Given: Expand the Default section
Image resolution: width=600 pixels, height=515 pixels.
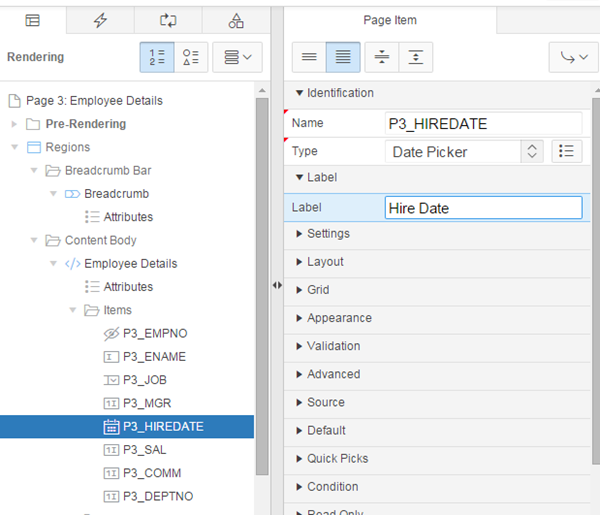Looking at the screenshot, I should tap(300, 430).
